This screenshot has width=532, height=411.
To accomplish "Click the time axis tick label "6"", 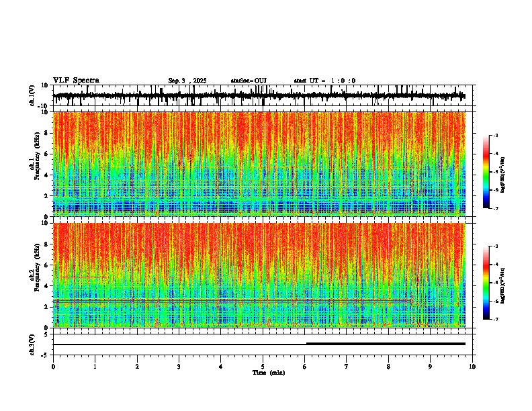I will [x=305, y=366].
